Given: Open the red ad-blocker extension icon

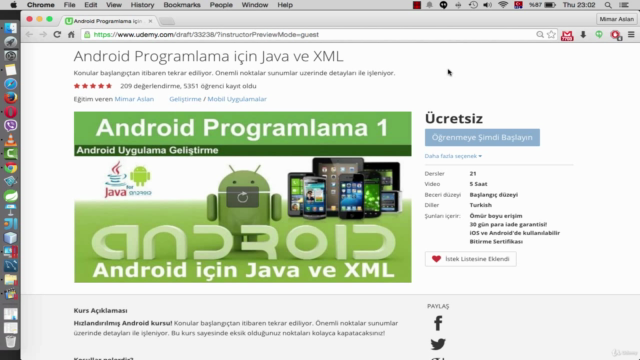Looking at the screenshot, I should pos(616,35).
